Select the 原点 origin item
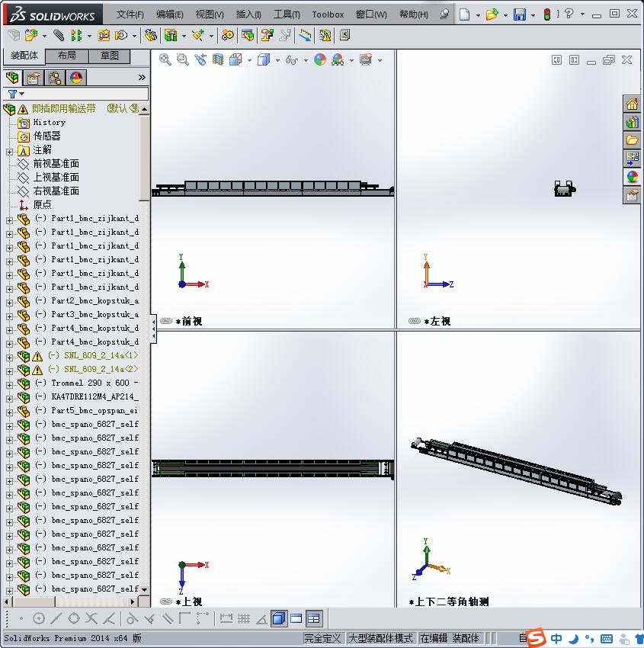 coord(42,204)
